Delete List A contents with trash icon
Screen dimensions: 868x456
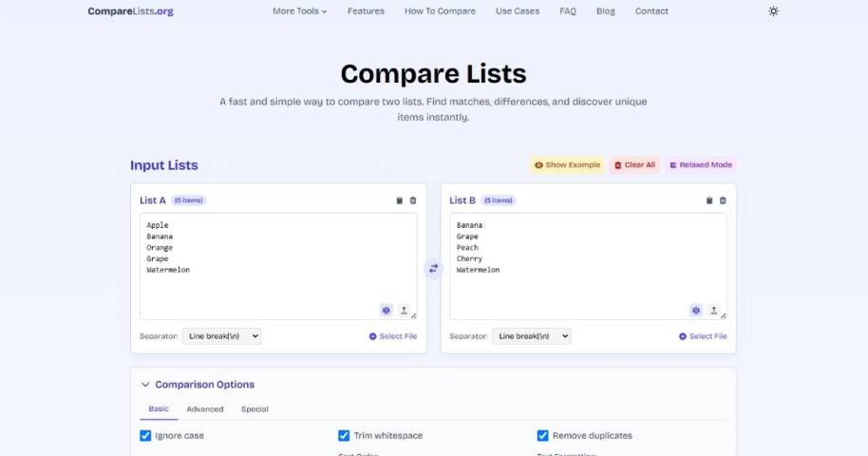coord(413,200)
